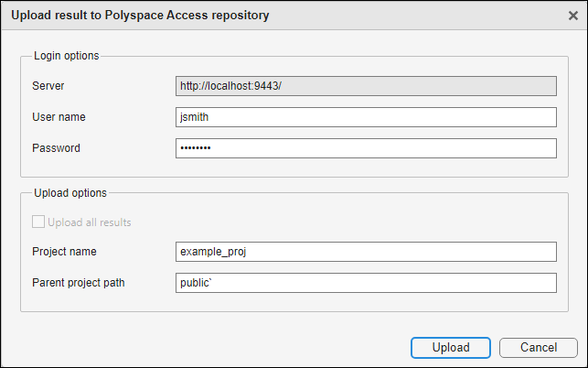Click the 'Project name' label
This screenshot has height=368, width=588.
(64, 252)
